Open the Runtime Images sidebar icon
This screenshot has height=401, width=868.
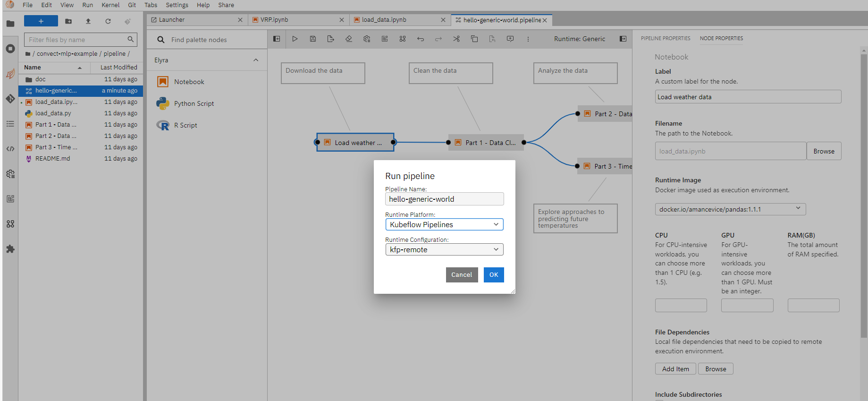10,199
